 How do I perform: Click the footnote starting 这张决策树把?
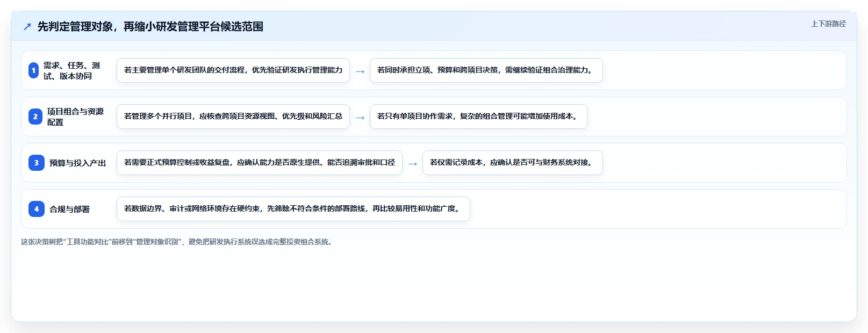coord(178,242)
